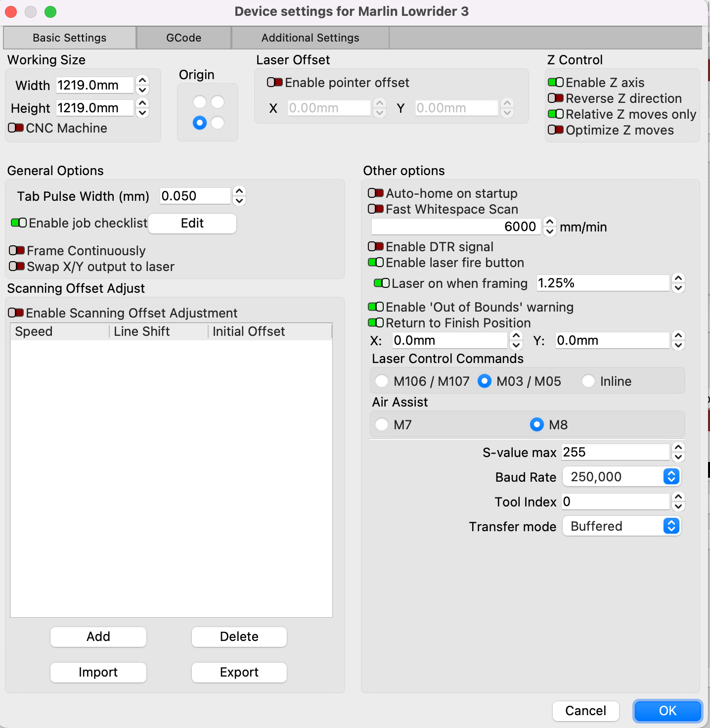Turn on Frame Continuously

pyautogui.click(x=17, y=251)
